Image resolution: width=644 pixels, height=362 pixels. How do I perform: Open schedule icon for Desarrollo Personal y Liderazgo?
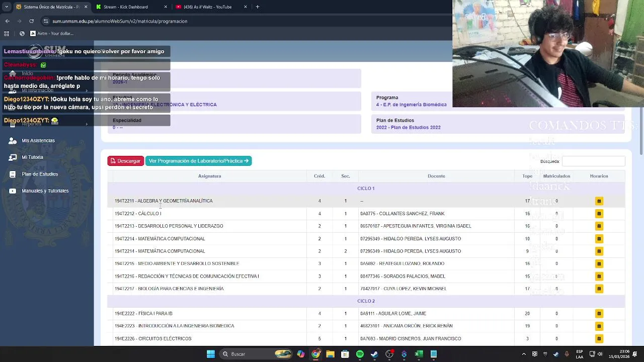(599, 226)
